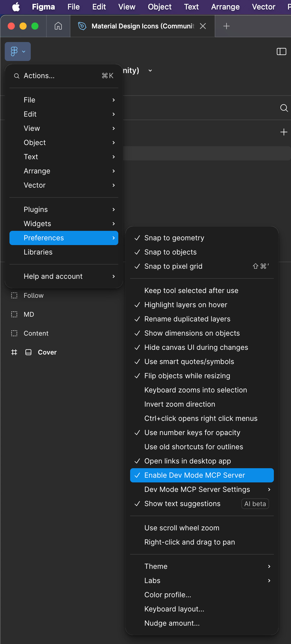Toggle Use smart quotes/symbols
Image resolution: width=291 pixels, height=644 pixels.
click(202, 362)
